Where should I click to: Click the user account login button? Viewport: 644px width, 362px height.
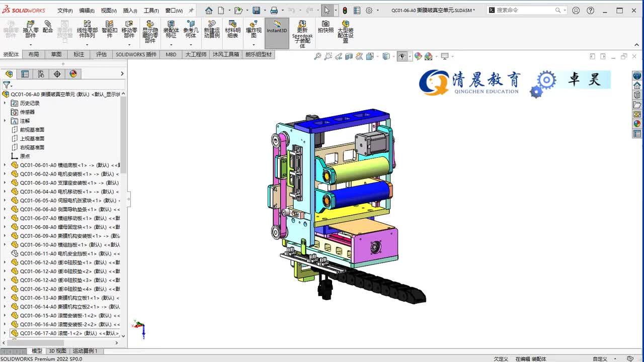576,10
